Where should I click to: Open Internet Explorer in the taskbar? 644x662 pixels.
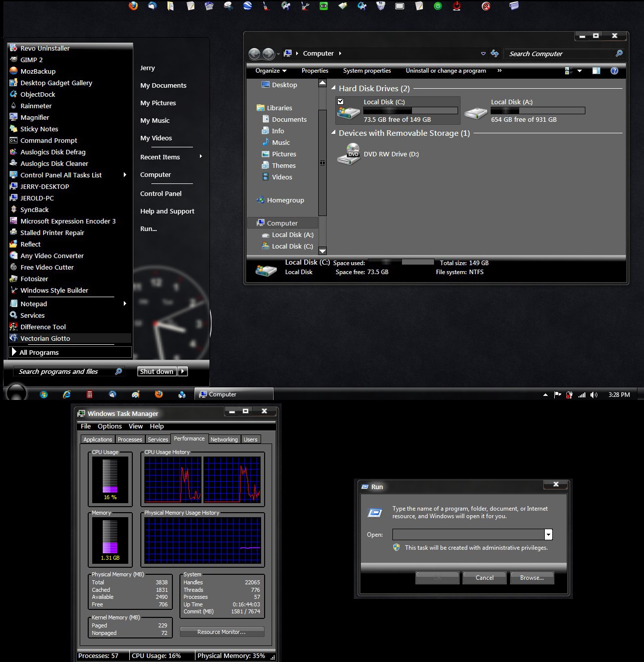point(67,394)
